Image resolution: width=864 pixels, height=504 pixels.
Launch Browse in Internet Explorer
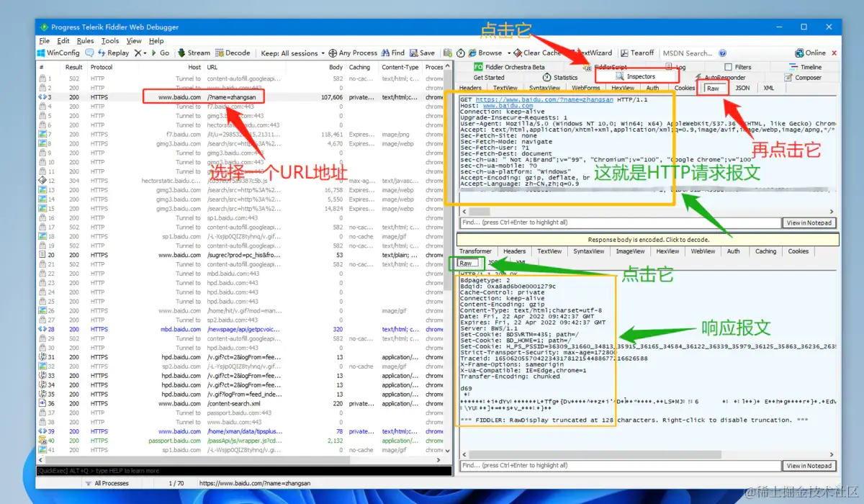click(x=485, y=53)
